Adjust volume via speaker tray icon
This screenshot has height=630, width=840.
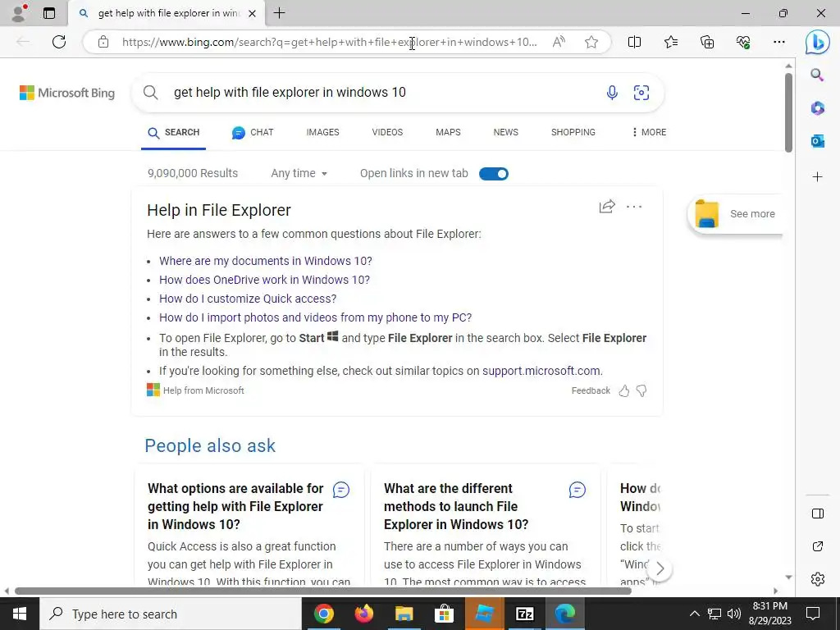(734, 614)
